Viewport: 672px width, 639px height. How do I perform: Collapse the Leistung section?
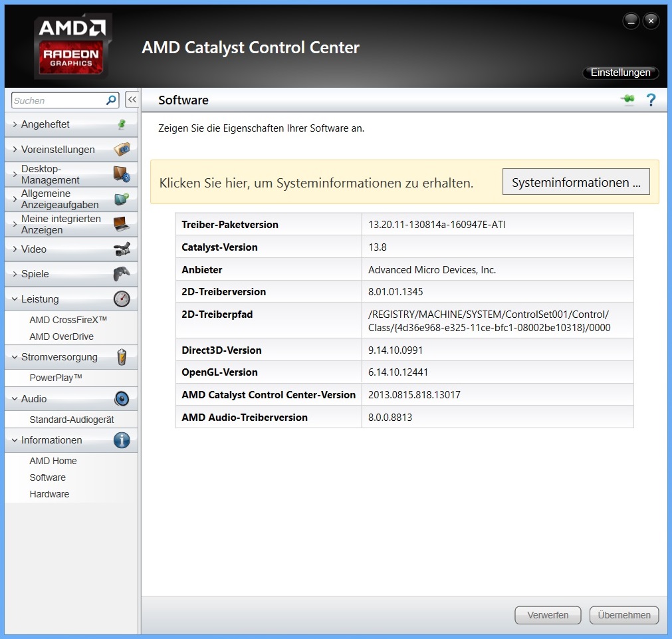[x=15, y=299]
